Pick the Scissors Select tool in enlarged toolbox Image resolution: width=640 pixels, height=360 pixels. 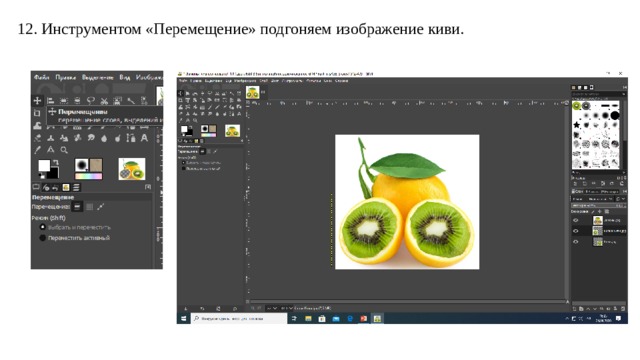click(104, 100)
